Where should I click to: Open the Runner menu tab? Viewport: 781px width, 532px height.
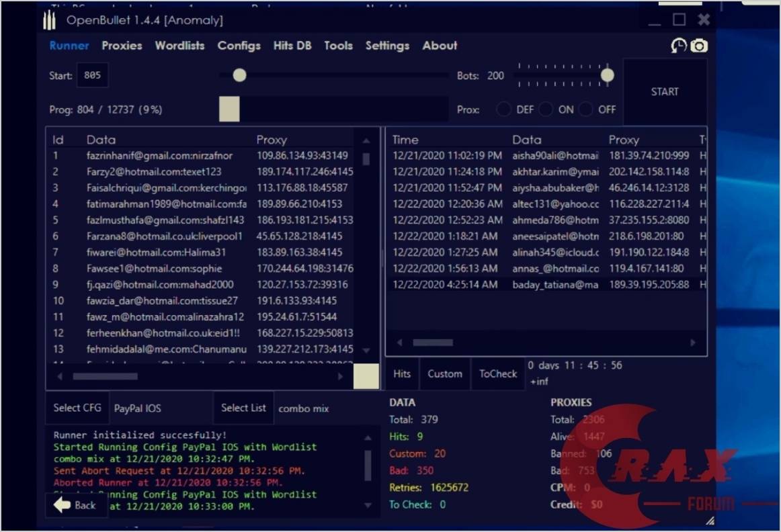pyautogui.click(x=69, y=46)
